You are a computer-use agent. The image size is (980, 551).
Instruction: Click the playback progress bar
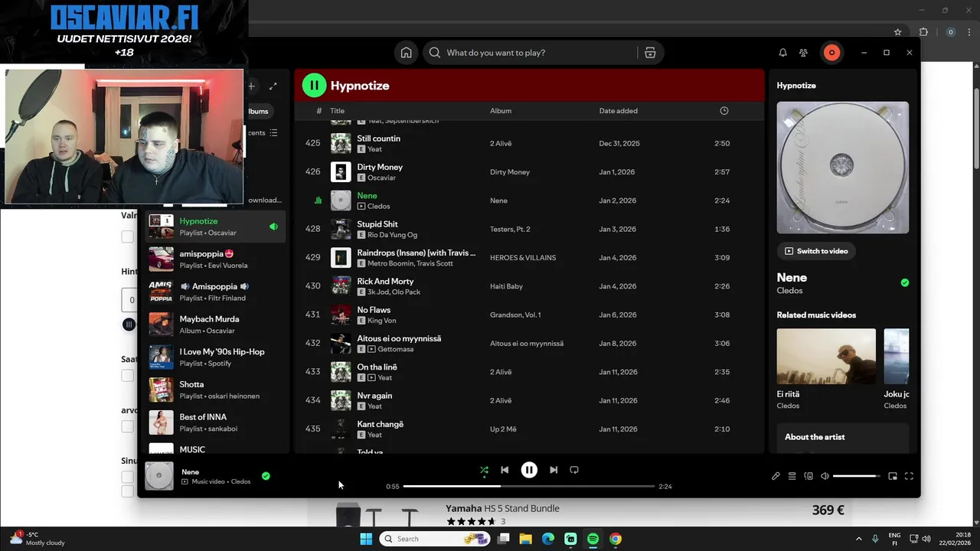528,486
